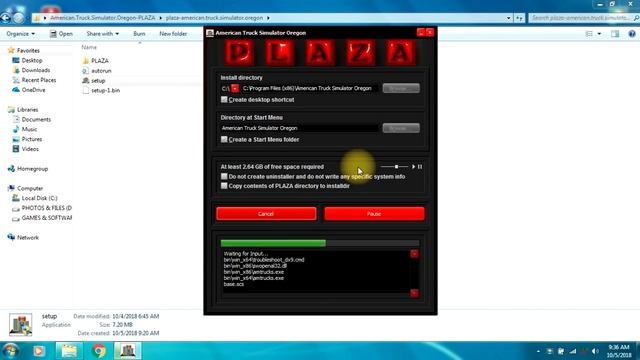Open the Windows Start menu
The image size is (640, 360).
(11, 351)
